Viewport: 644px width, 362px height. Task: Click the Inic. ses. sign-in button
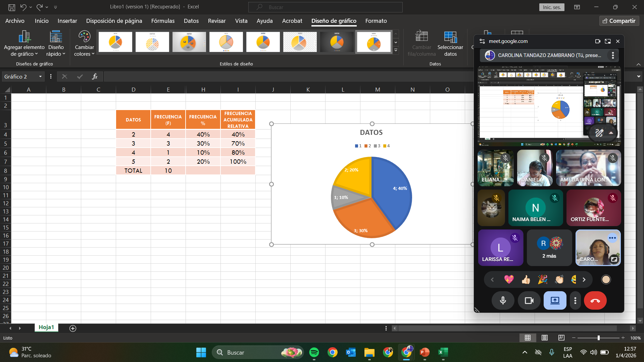tap(552, 7)
